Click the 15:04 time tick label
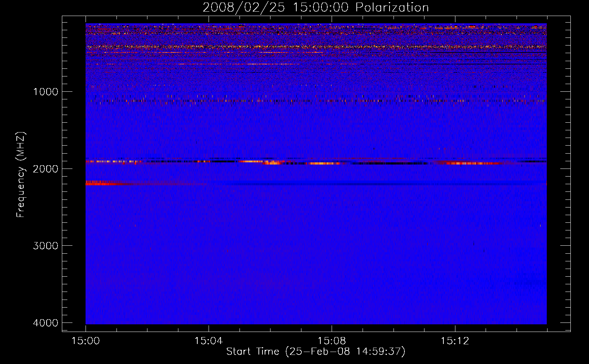 [209, 341]
